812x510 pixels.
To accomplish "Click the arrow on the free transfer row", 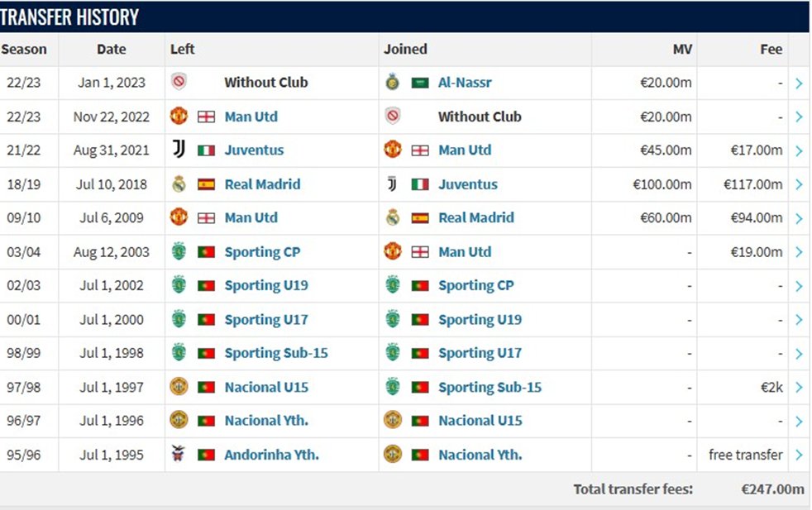I will (x=799, y=455).
